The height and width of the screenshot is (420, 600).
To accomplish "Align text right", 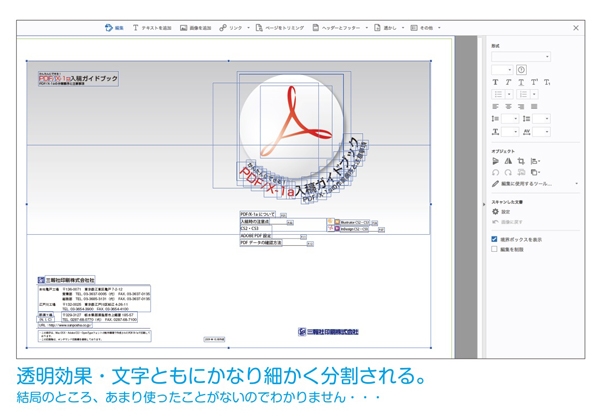I will [521, 106].
